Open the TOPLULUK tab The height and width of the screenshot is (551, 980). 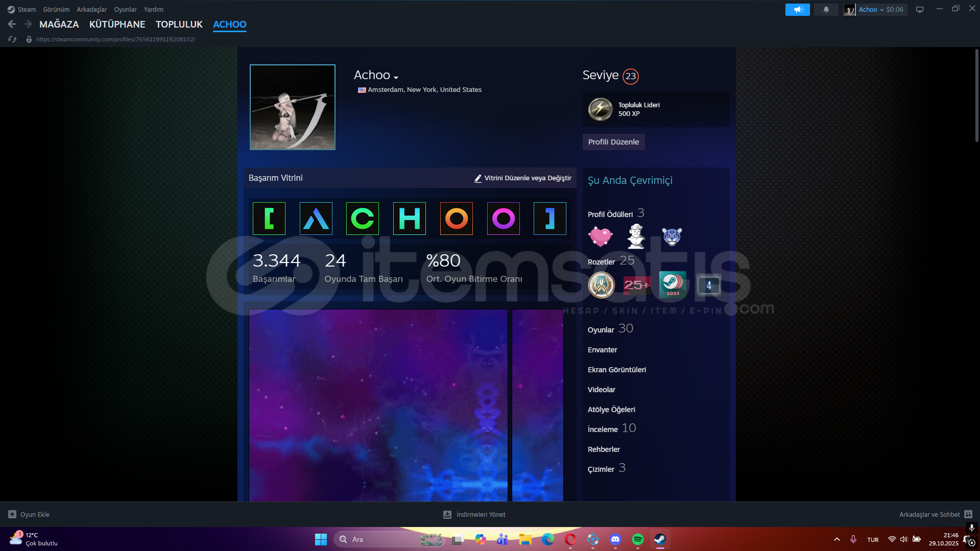pos(179,24)
